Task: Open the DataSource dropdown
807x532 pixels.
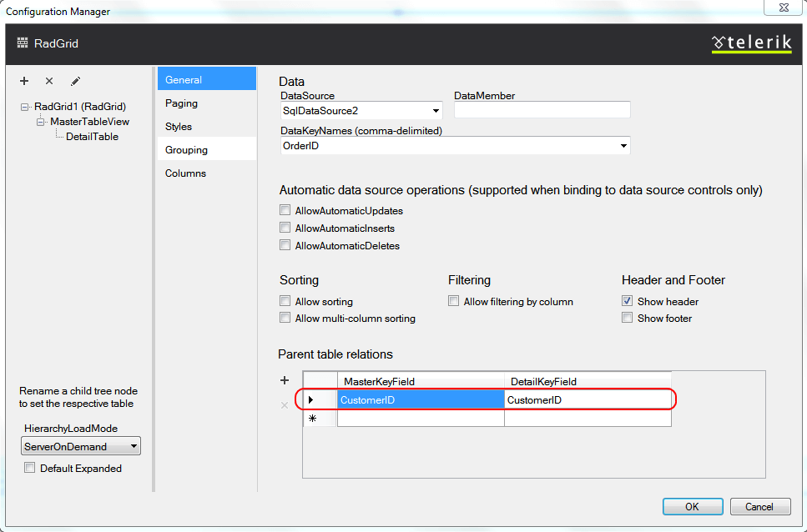Action: point(436,110)
